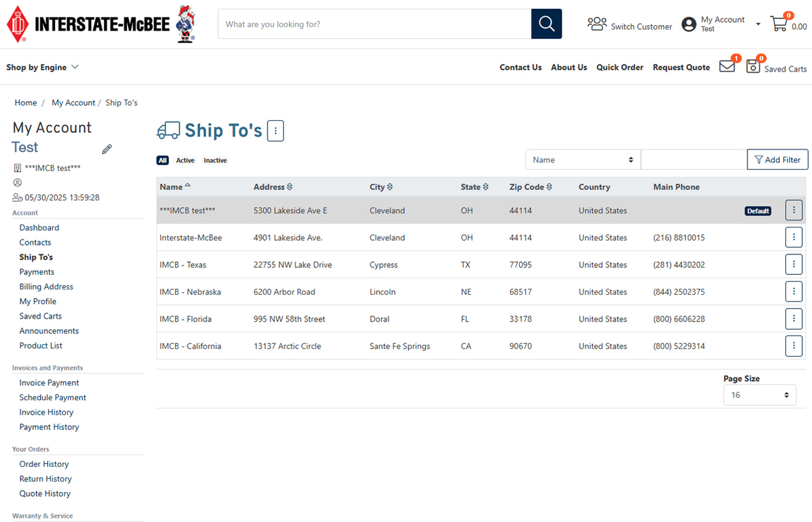Click the Default badge on first row
This screenshot has width=812, height=522.
point(757,211)
